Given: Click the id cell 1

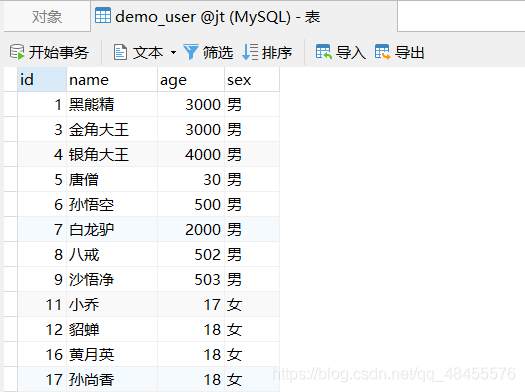Looking at the screenshot, I should pyautogui.click(x=42, y=104).
